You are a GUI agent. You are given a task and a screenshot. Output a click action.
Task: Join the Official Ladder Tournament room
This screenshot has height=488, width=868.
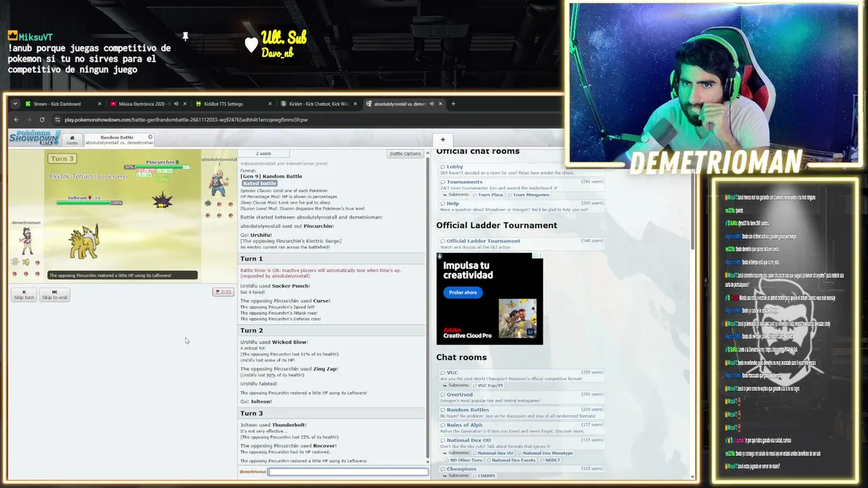pos(521,244)
